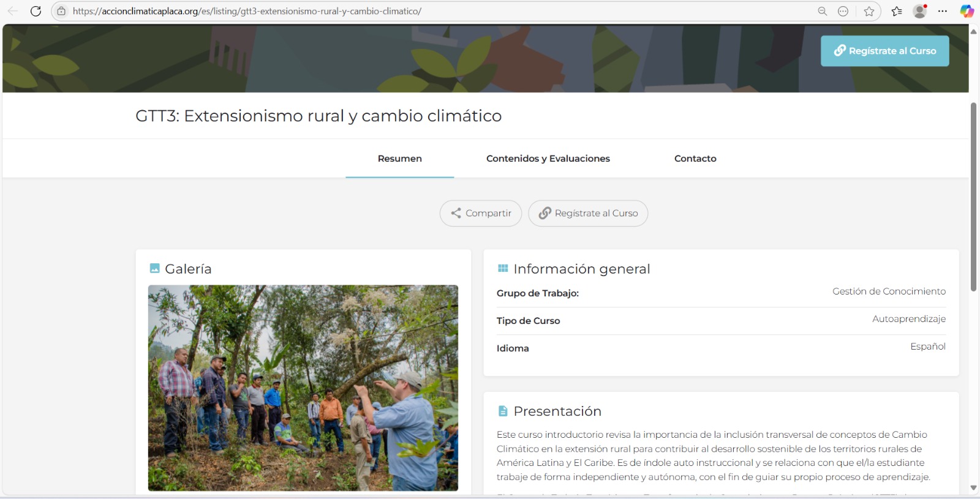Click the scrollbar up arrow
The width and height of the screenshot is (980, 499).
click(973, 31)
